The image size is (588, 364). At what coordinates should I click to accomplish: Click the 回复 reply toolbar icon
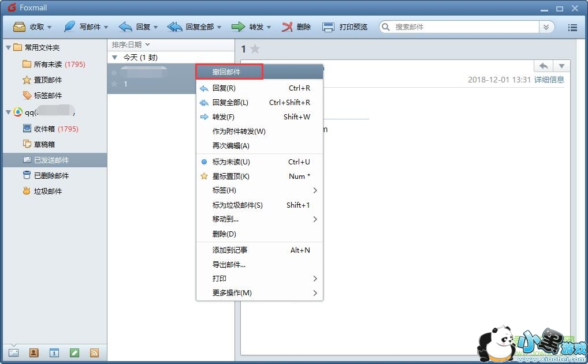pyautogui.click(x=125, y=27)
